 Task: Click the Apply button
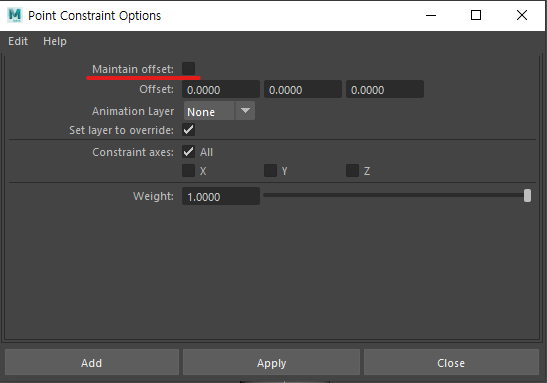click(x=271, y=363)
